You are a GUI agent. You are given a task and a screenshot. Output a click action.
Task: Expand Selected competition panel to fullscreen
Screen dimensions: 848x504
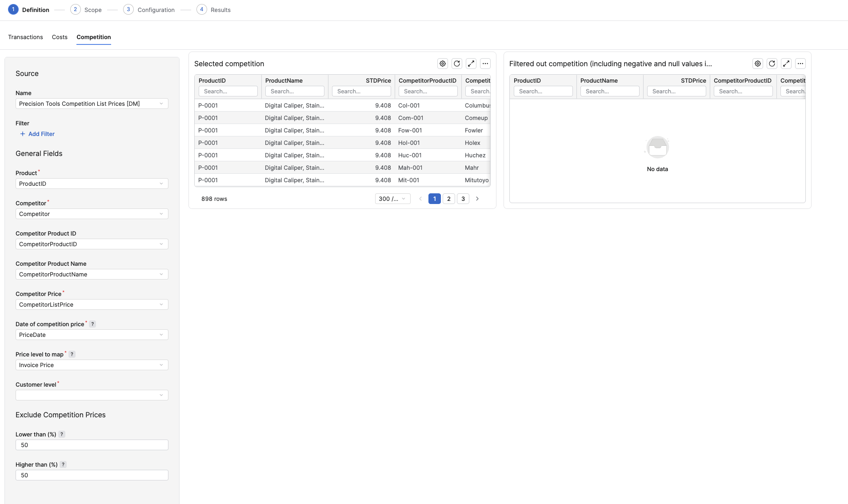tap(471, 64)
